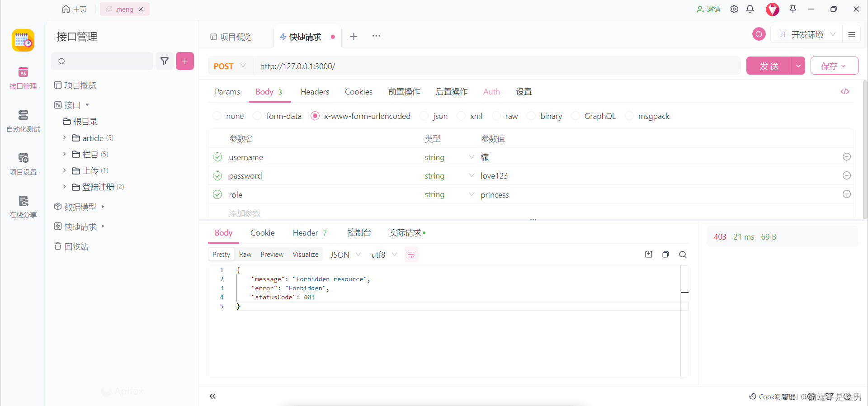Screen dimensions: 868x406
Task: Open the Auth tab
Action: 491,92
